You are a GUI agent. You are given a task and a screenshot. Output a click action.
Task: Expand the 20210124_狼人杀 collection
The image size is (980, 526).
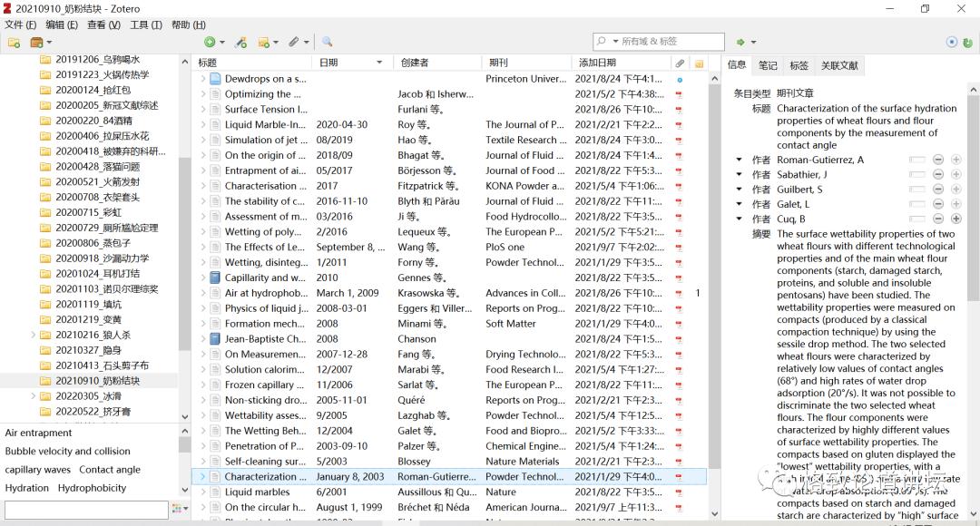[34, 335]
